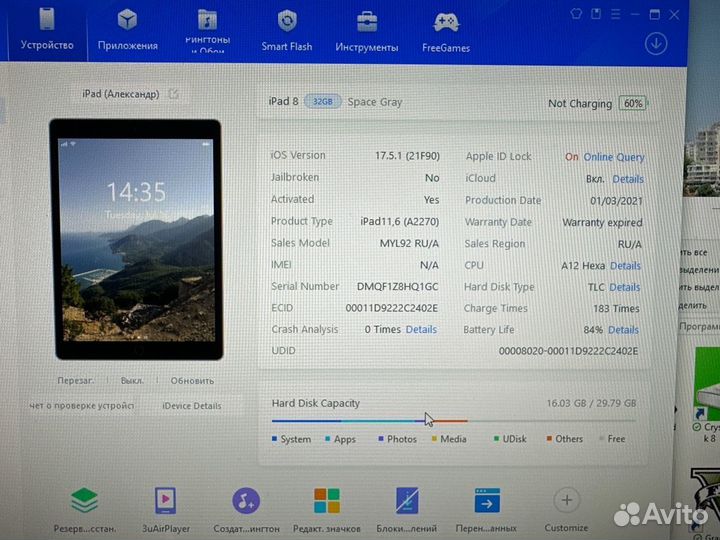Open the Создать рингтон icon
The image size is (720, 540).
coord(246,501)
